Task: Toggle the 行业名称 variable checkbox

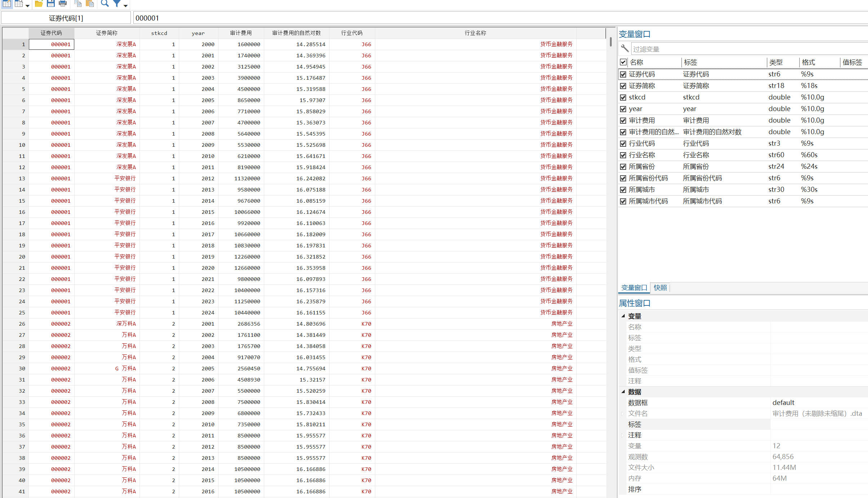Action: click(x=623, y=155)
